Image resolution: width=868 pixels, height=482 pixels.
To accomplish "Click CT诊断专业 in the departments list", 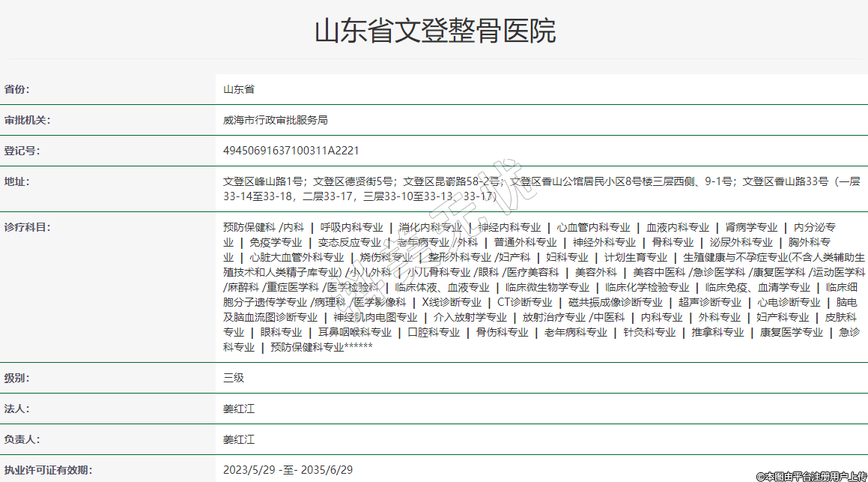I will tap(525, 302).
